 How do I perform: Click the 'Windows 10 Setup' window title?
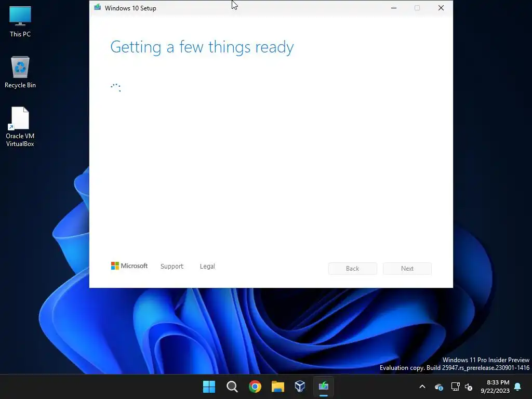point(130,8)
